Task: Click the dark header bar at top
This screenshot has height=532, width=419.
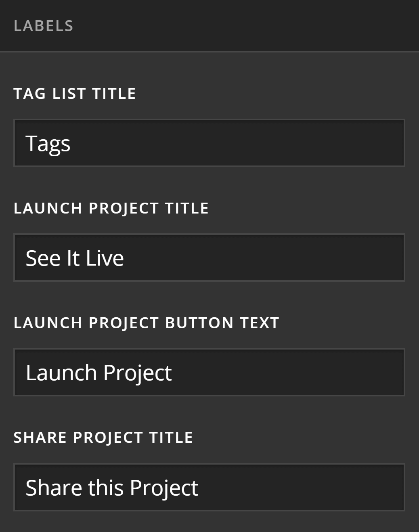Action: click(x=209, y=26)
